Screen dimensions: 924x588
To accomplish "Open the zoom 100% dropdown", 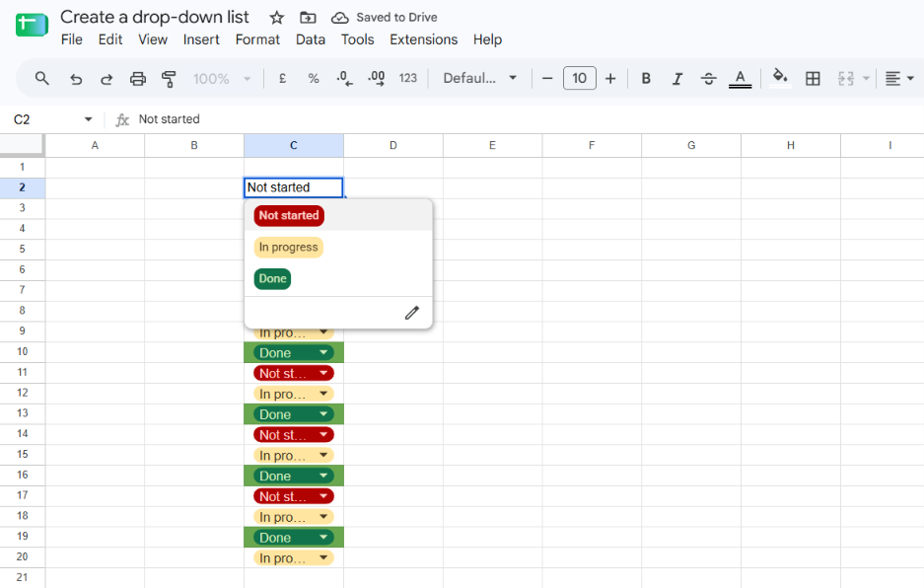I will [222, 79].
